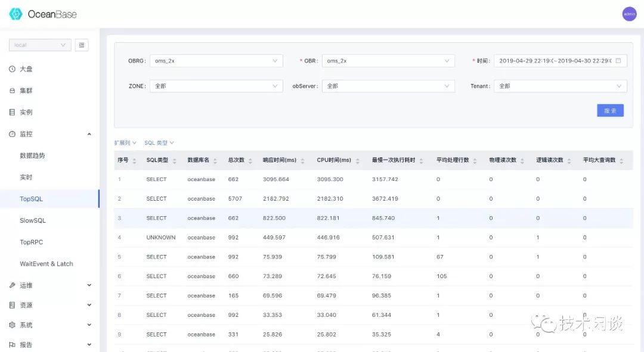Click the 监控 gauge icon in sidebar
Image resolution: width=644 pixels, height=352 pixels.
(13, 134)
